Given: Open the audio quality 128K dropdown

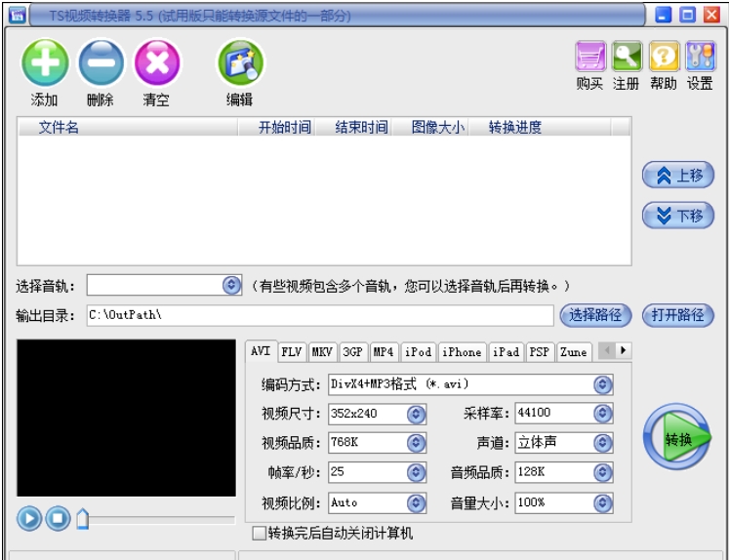Looking at the screenshot, I should point(602,472).
